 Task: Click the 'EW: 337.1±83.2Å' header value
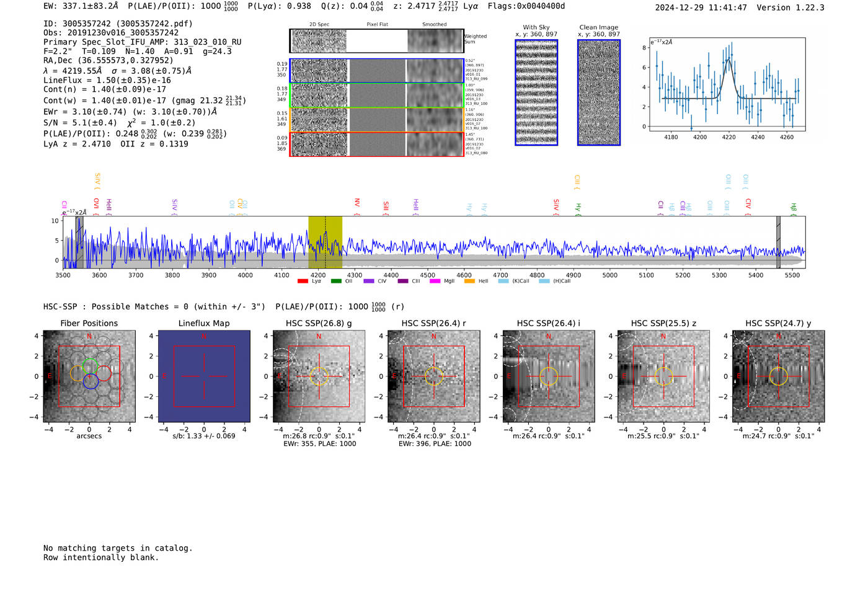coord(81,6)
